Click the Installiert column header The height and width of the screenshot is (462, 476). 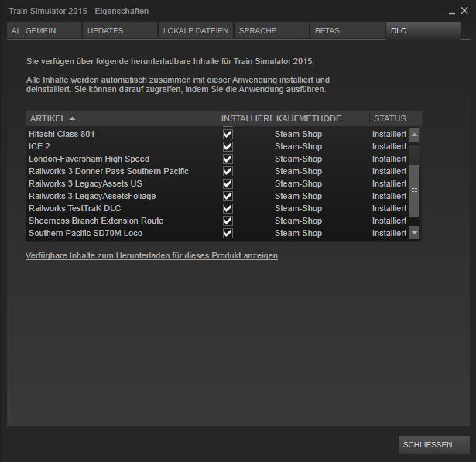(x=245, y=118)
